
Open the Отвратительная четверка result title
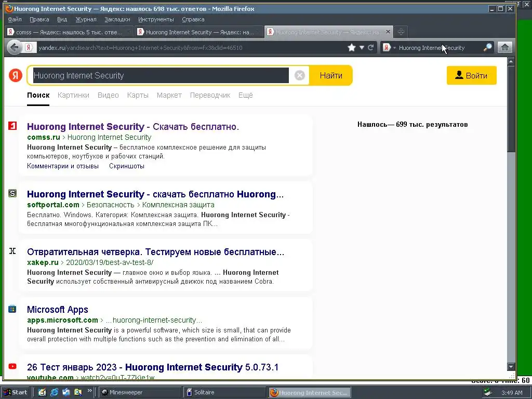156,252
